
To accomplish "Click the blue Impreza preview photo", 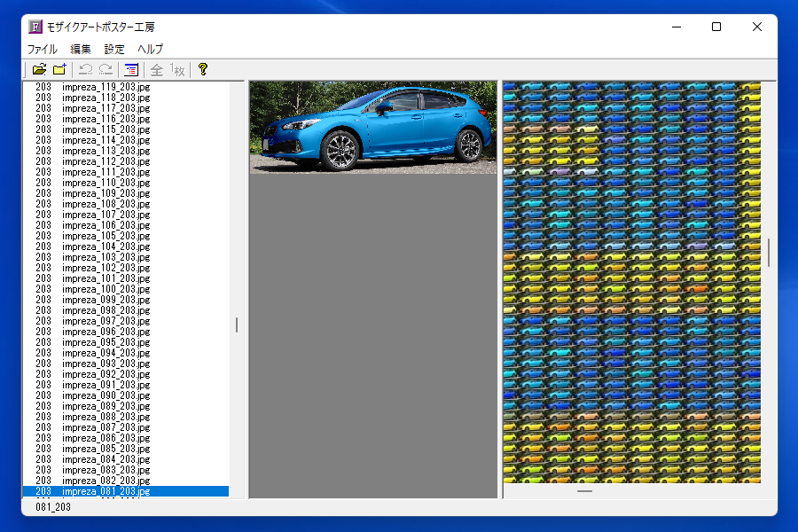I will click(x=373, y=128).
